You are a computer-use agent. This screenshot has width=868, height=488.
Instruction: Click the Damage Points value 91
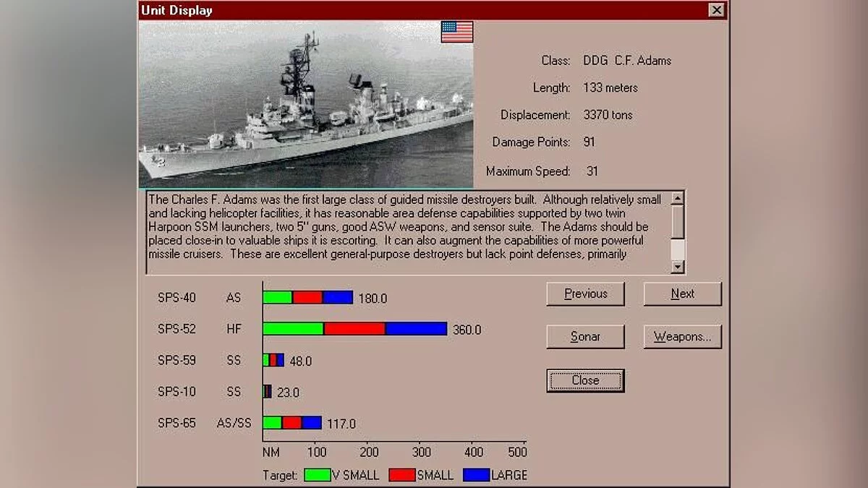[589, 142]
